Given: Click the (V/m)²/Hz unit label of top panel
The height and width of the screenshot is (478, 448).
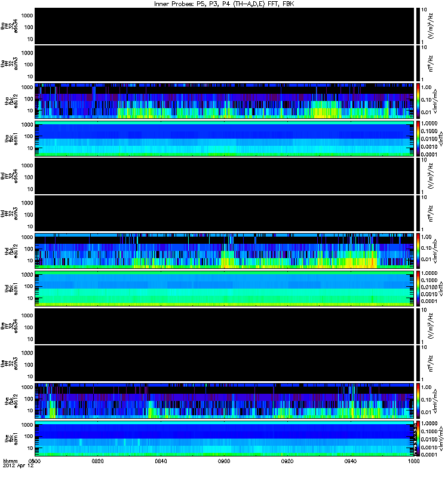Looking at the screenshot, I should point(431,26).
